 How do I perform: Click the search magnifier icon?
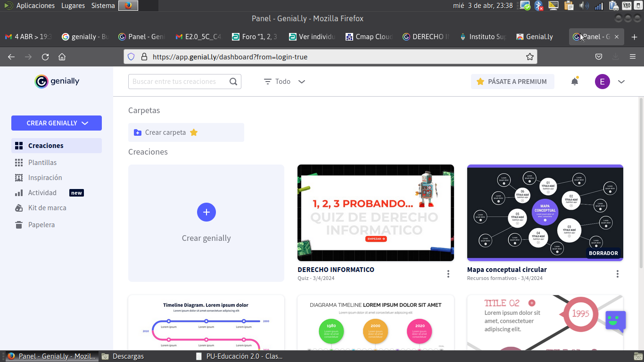click(x=233, y=82)
